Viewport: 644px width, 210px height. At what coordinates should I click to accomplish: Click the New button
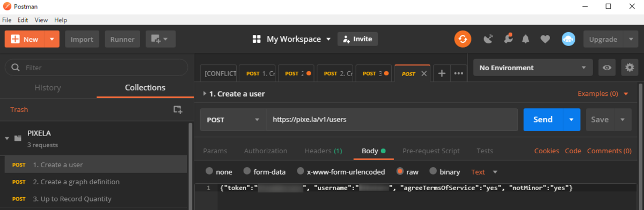25,39
